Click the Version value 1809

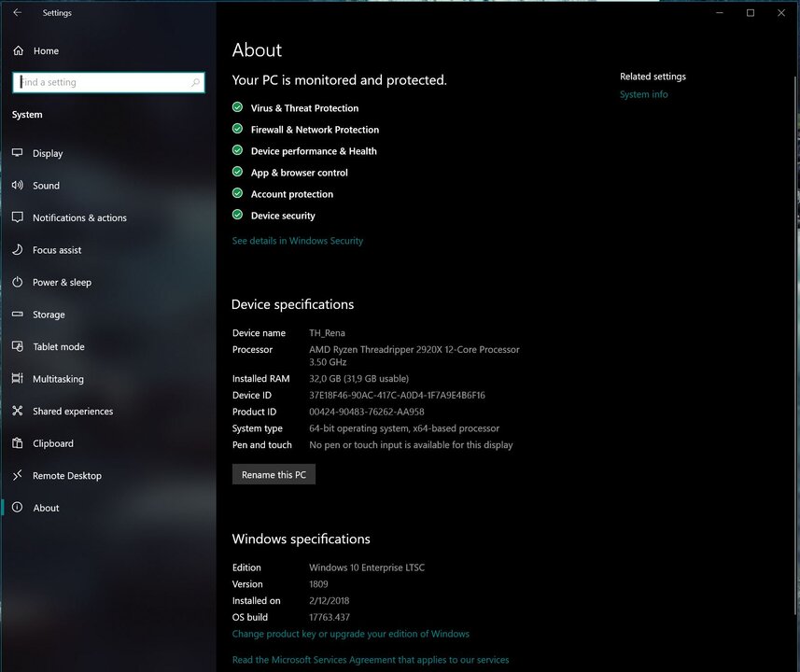tap(318, 583)
